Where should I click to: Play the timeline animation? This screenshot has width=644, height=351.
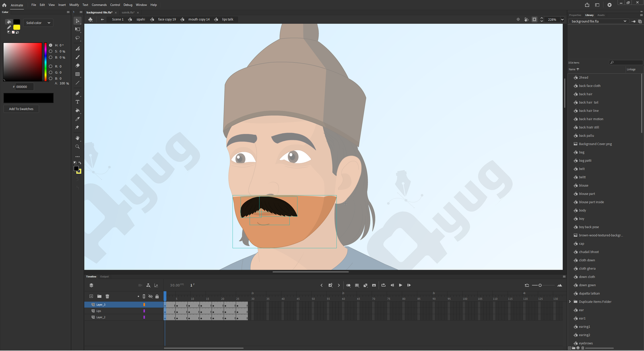tap(400, 285)
